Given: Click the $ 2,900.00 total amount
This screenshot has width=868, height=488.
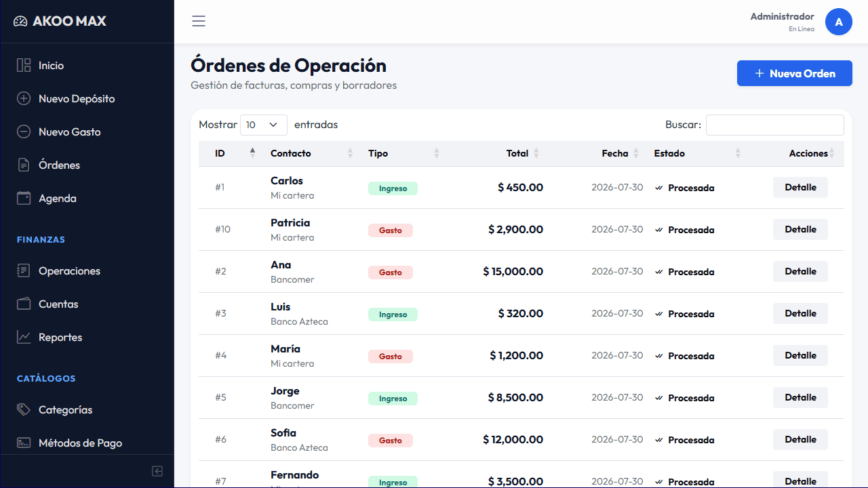Looking at the screenshot, I should [515, 229].
